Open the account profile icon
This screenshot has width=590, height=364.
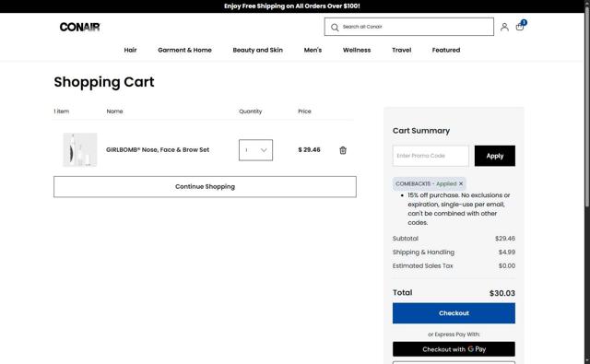504,27
